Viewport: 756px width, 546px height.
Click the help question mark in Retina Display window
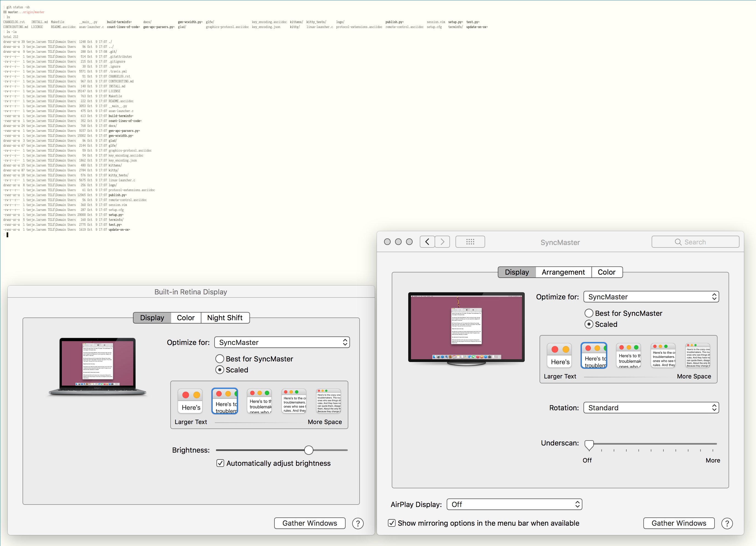coord(358,523)
